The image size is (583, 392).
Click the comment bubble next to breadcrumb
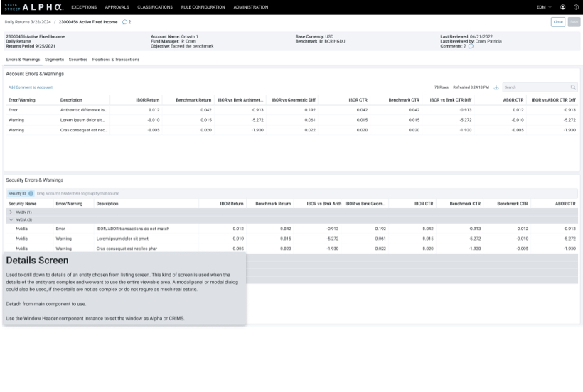coord(125,22)
